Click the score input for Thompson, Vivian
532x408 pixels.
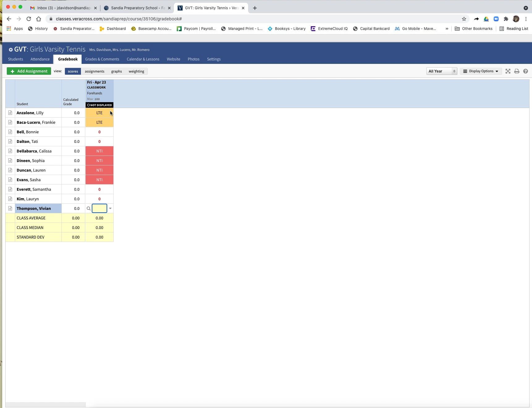click(x=99, y=209)
